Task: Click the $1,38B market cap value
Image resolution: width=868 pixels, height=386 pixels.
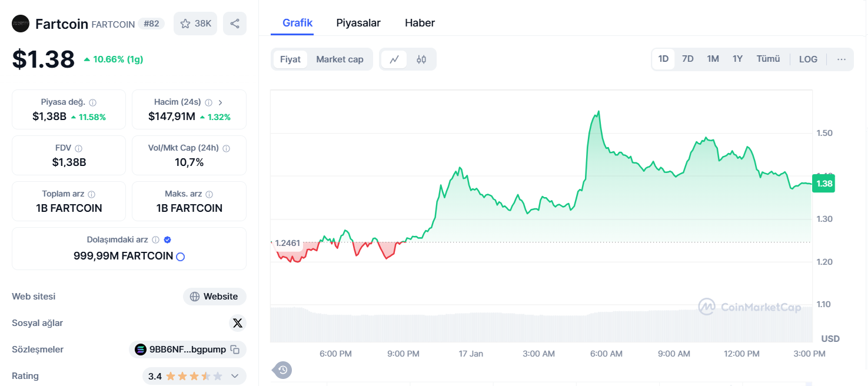Action: pos(49,117)
